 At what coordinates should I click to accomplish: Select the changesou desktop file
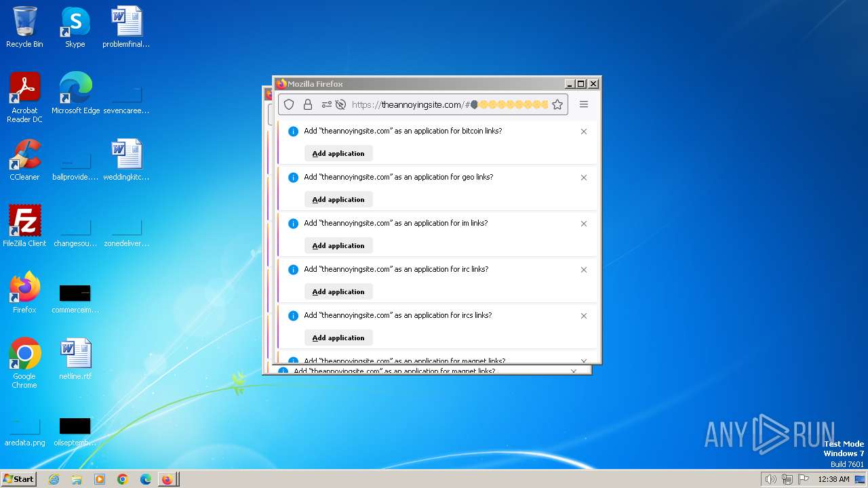[x=75, y=231]
